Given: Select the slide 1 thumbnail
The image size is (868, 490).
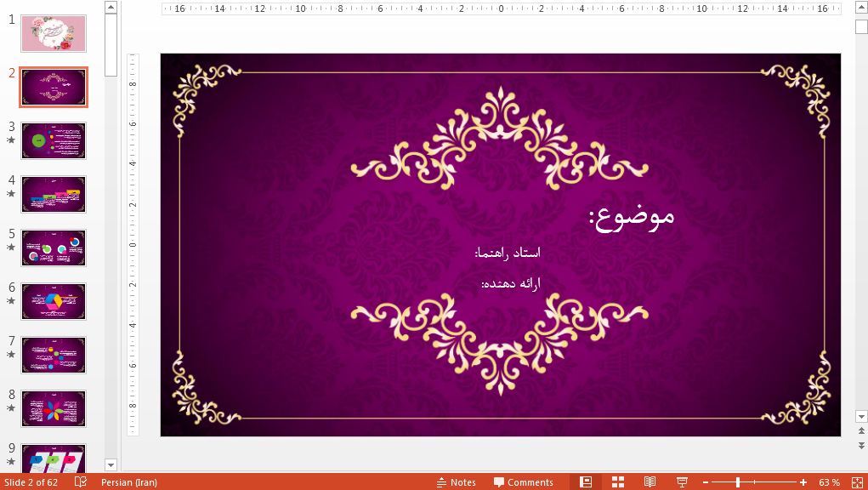Looking at the screenshot, I should [x=54, y=33].
